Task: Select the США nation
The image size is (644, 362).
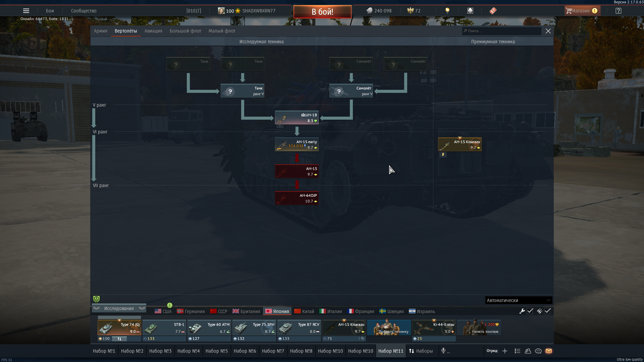Action: 163,311
